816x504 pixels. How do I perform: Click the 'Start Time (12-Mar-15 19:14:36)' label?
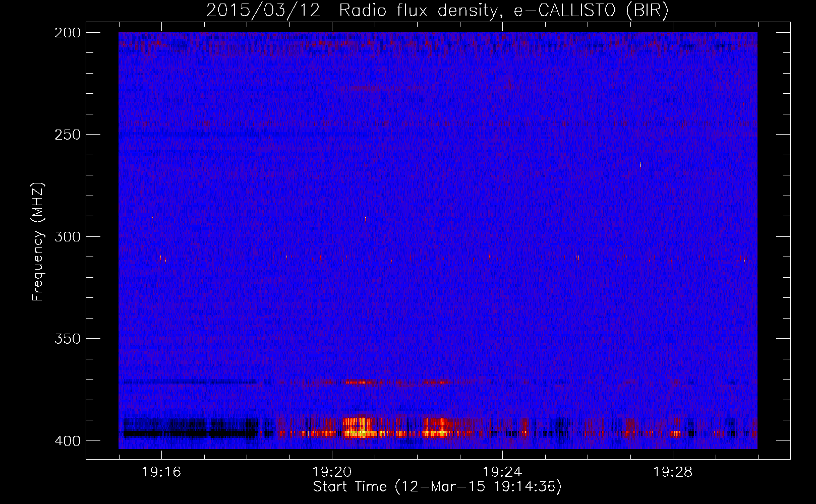click(x=437, y=487)
